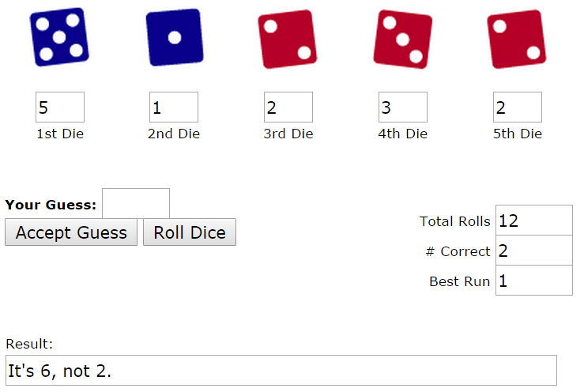
Task: Select the 5th Die value field
Action: 518,107
